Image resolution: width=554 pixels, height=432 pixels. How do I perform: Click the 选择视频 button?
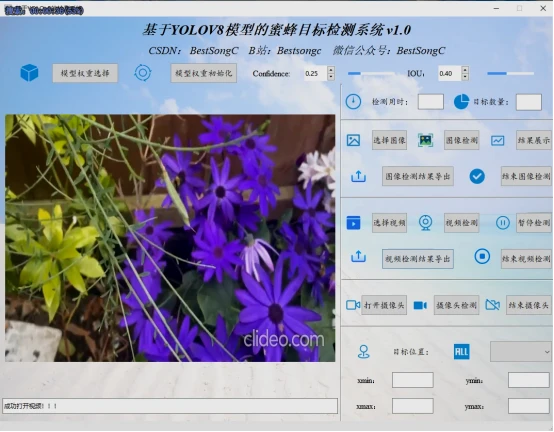click(389, 223)
